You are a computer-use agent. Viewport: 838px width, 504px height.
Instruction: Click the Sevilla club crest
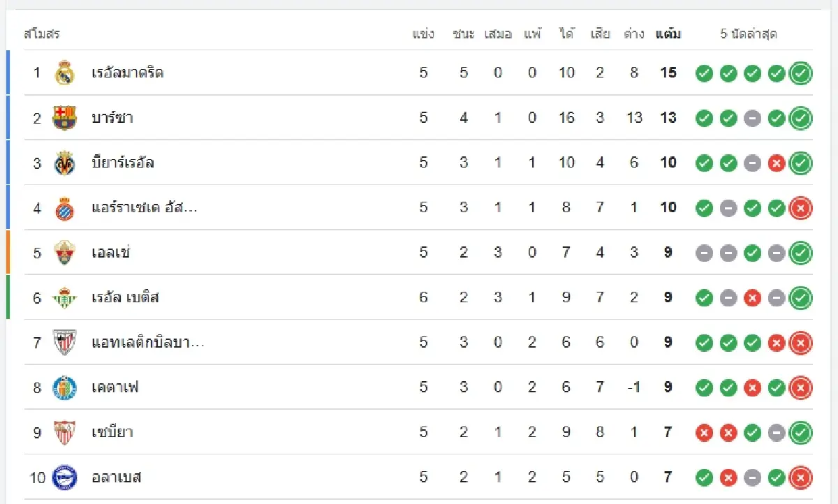tap(64, 433)
